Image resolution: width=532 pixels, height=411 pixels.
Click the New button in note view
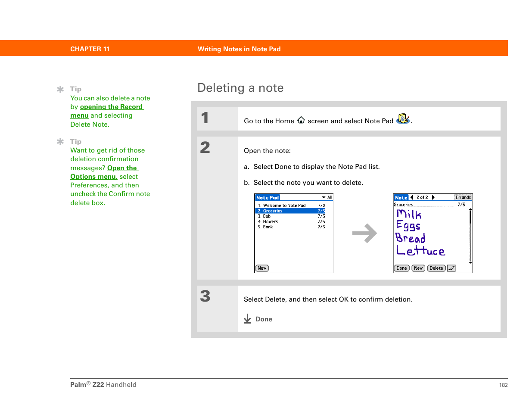(x=418, y=268)
